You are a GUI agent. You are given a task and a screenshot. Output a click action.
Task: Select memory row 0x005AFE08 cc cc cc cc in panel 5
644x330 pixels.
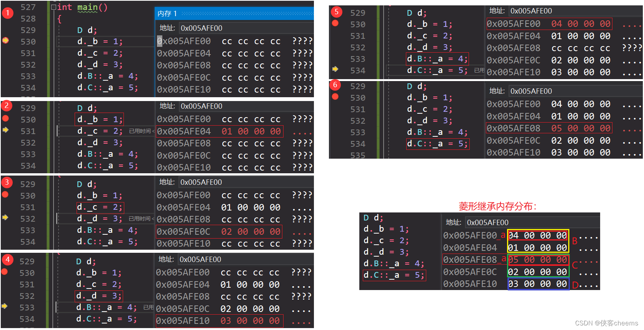pos(564,48)
